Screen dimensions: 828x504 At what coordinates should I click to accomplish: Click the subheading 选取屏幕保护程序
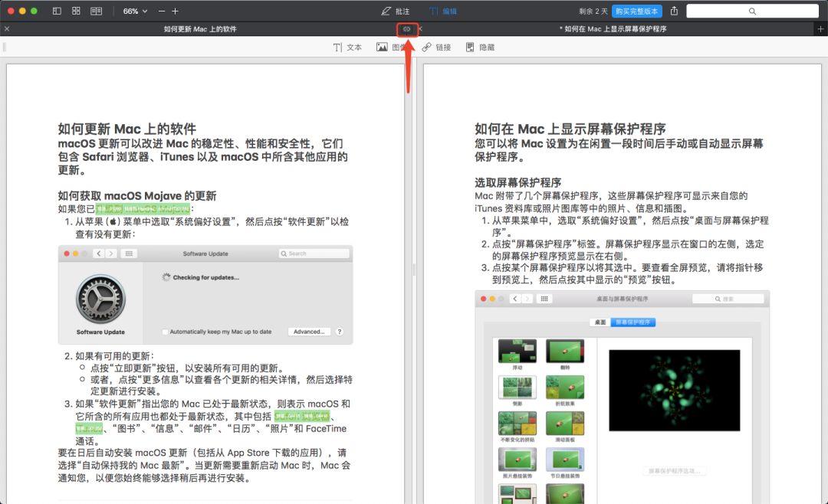[x=518, y=182]
